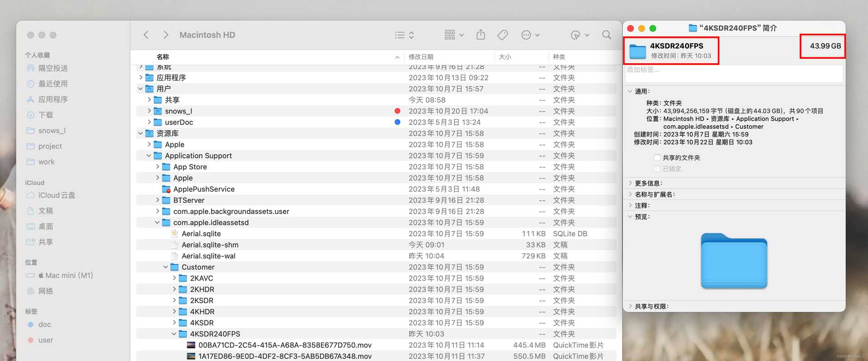Toggle the 已锁定 checkbox
The image size is (868, 361).
click(657, 169)
